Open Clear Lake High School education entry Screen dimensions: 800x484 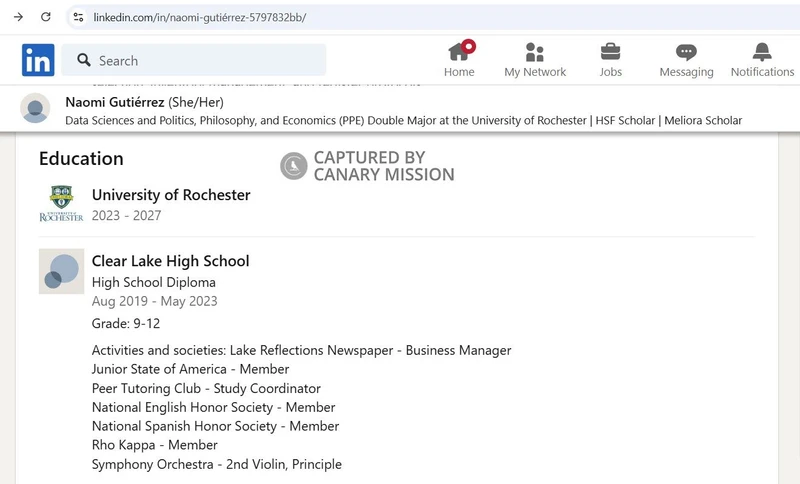pos(170,261)
